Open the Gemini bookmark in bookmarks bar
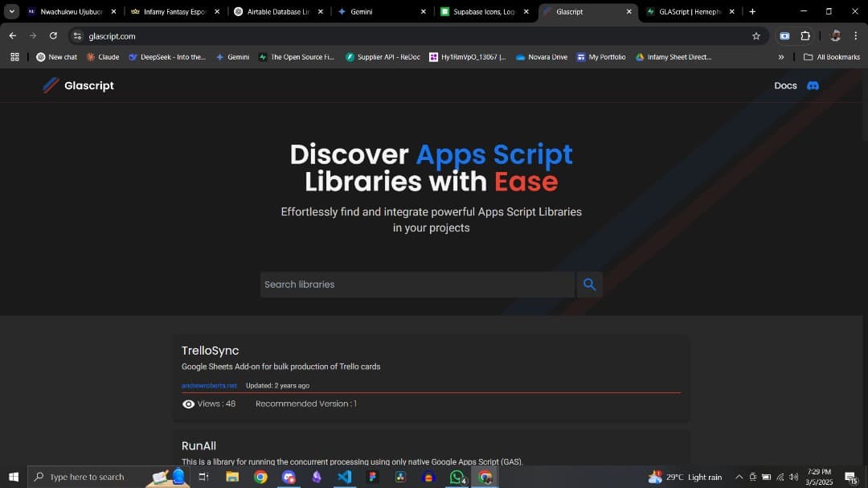 tap(232, 57)
